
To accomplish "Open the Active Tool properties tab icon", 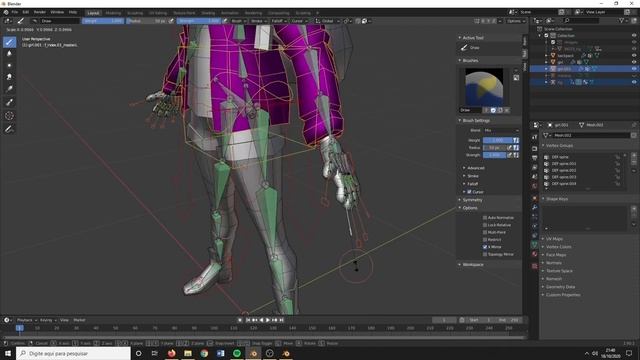I will pos(535,137).
